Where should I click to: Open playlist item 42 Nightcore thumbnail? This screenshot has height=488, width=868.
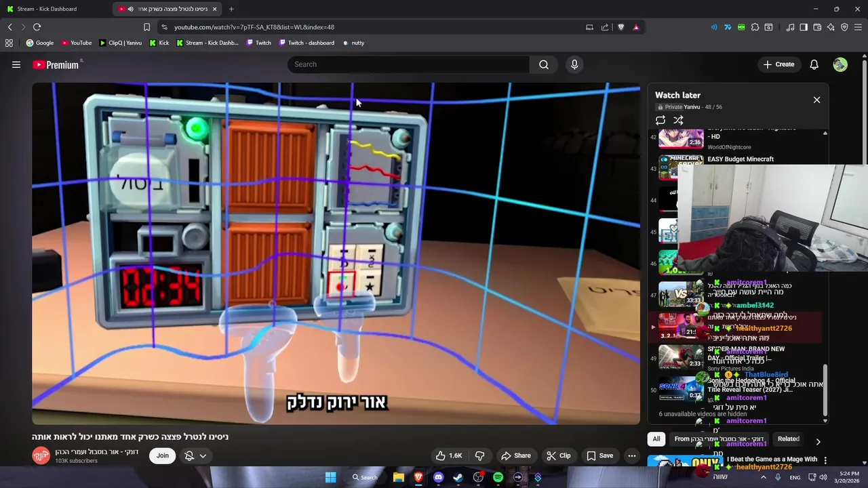point(681,139)
